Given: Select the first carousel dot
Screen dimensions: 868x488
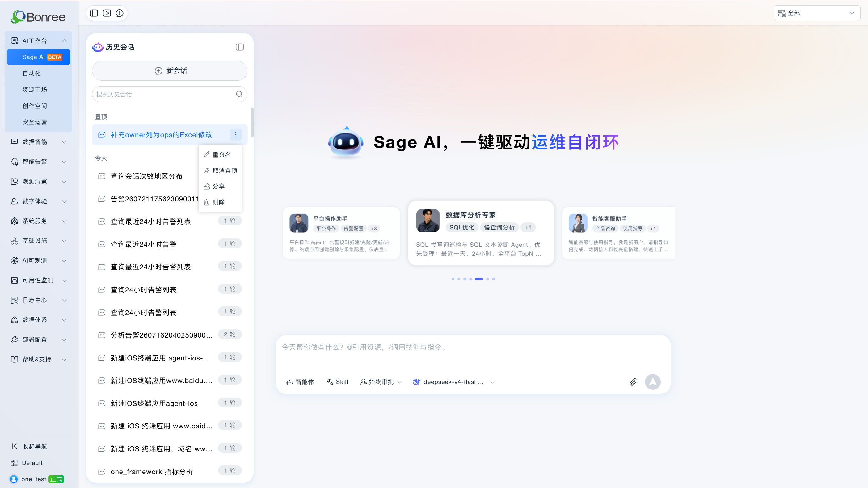Looking at the screenshot, I should (453, 279).
